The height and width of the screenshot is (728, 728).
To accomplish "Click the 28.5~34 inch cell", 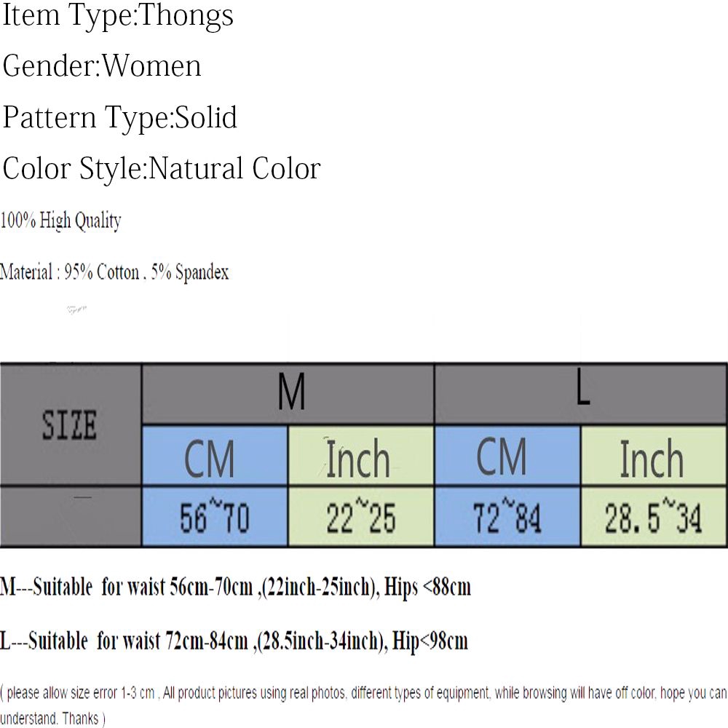I will point(653,516).
